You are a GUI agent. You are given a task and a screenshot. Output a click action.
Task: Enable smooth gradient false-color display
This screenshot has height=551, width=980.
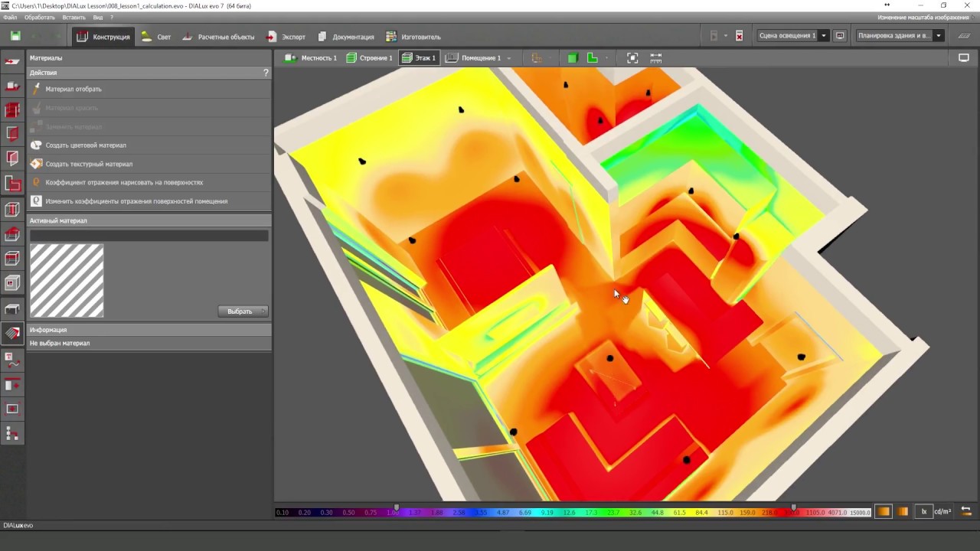click(884, 512)
